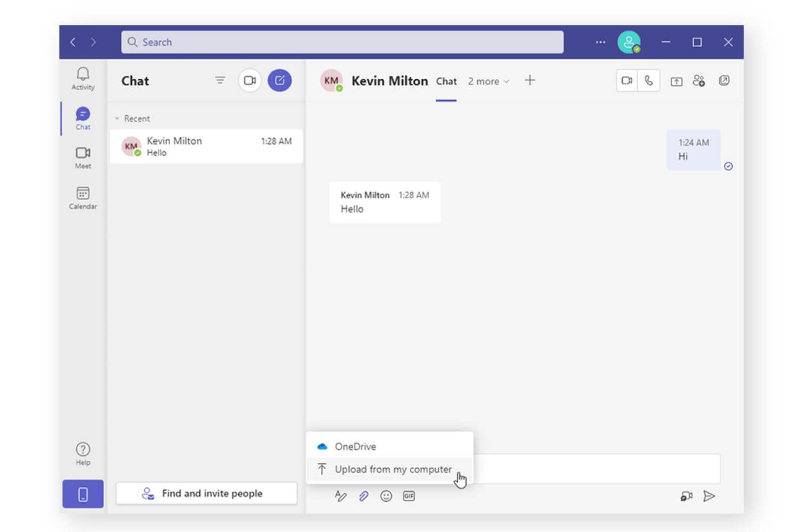Click Kevin Milton's header avatar
798x532 pixels.
(x=331, y=81)
